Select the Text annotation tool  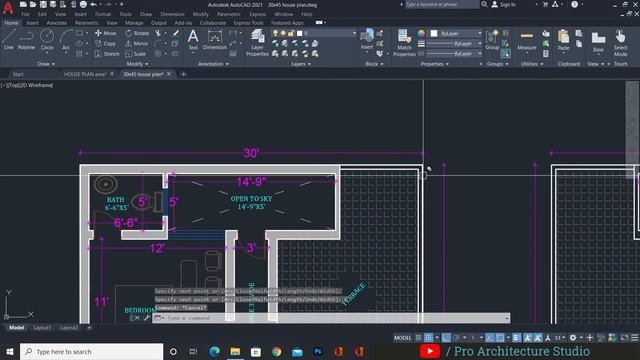(x=193, y=40)
